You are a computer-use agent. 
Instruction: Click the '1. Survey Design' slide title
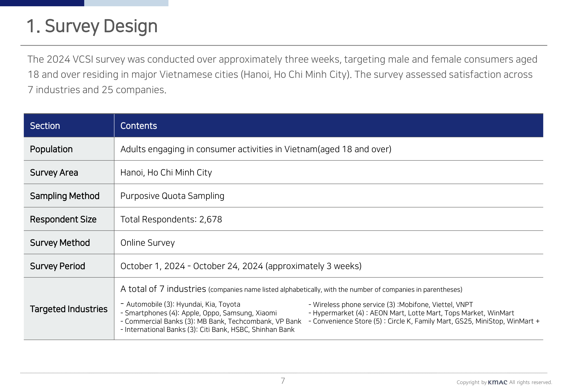click(92, 26)
